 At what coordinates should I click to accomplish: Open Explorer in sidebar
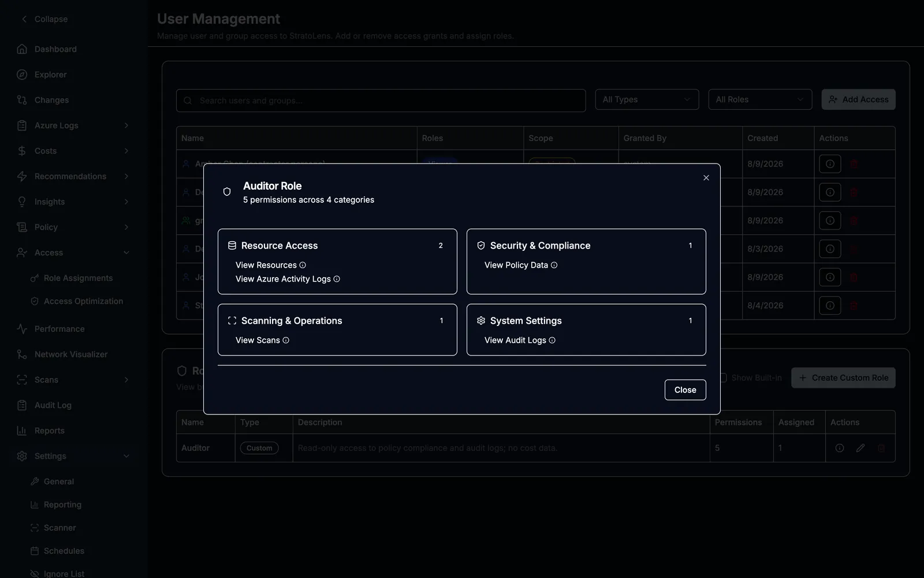tap(50, 75)
